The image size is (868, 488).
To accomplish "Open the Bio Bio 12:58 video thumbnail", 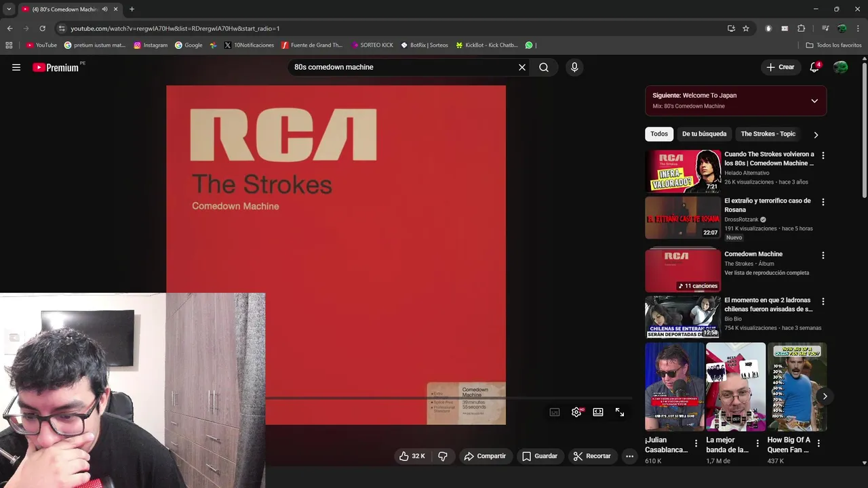I will point(682,317).
